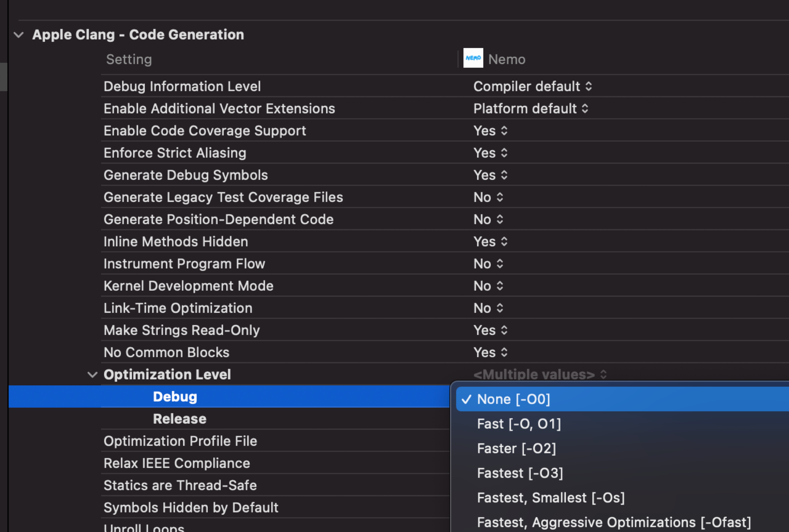Viewport: 789px width, 532px height.
Task: Select Optimization Profile File setting row
Action: (x=180, y=441)
